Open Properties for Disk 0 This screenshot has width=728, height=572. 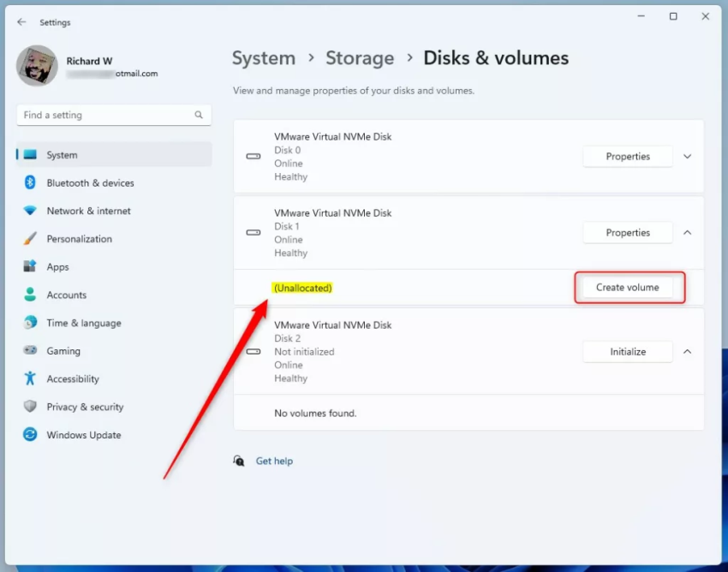point(628,157)
